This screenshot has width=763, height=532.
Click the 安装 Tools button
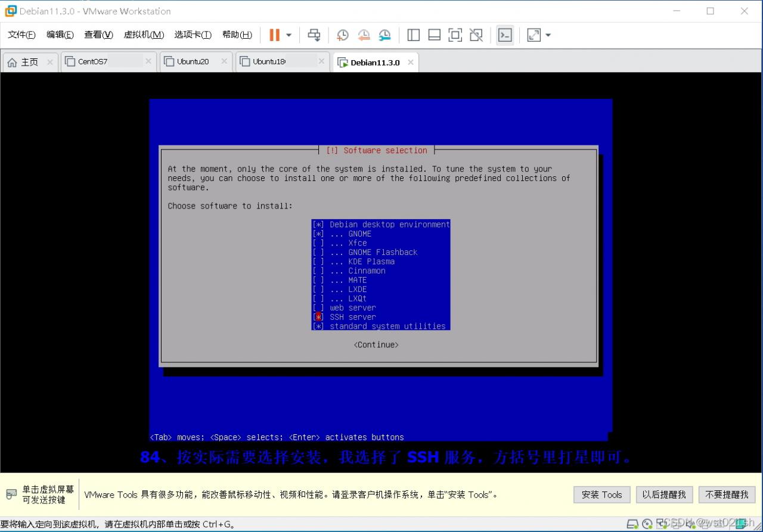[601, 494]
